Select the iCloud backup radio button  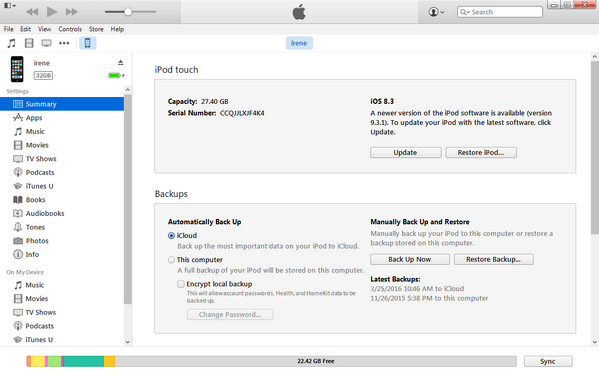(x=172, y=236)
